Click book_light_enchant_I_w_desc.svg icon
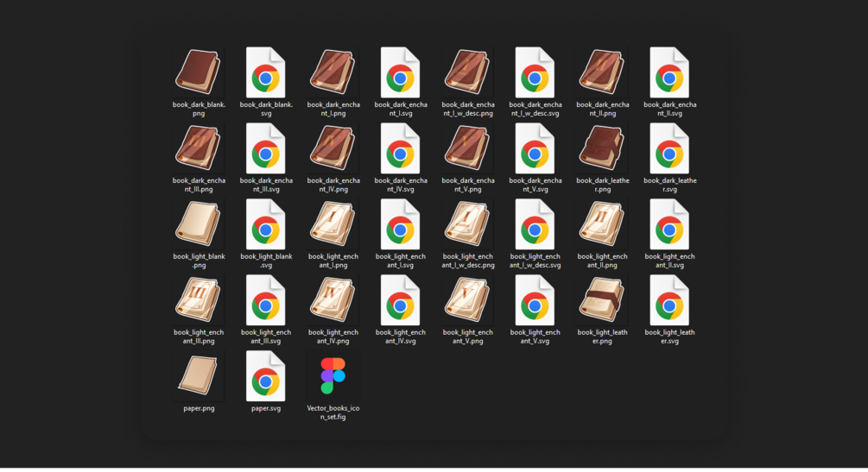 pyautogui.click(x=535, y=223)
